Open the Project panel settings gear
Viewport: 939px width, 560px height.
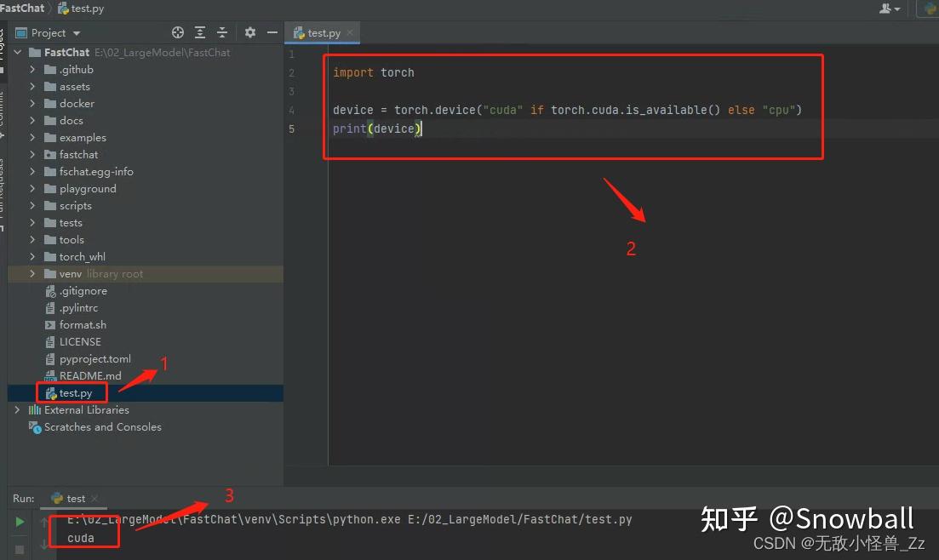[x=249, y=31]
